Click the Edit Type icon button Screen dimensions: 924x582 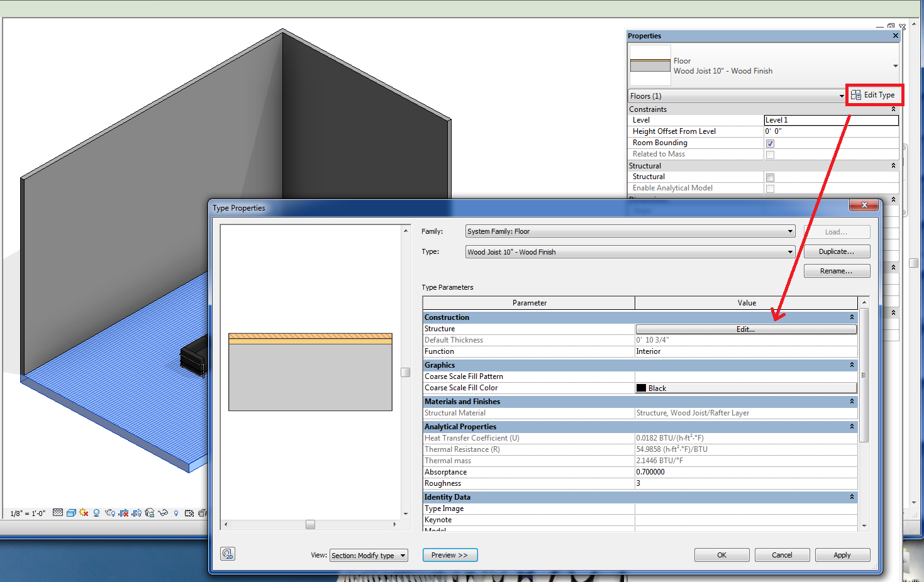coord(873,95)
